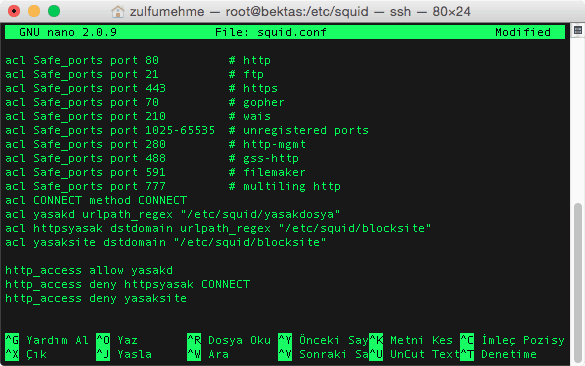Click the ^R Dosya Oku shortcut
Image resolution: width=585 pixels, height=366 pixels.
coord(229,340)
